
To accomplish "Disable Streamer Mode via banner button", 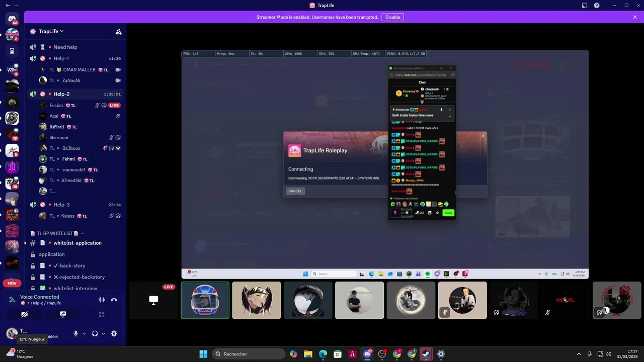I will point(392,17).
